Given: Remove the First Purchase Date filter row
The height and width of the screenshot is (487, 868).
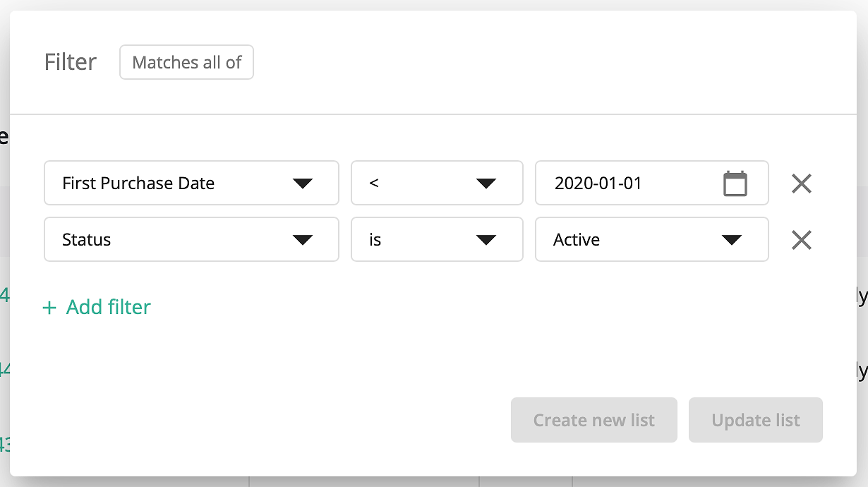Looking at the screenshot, I should coord(801,184).
